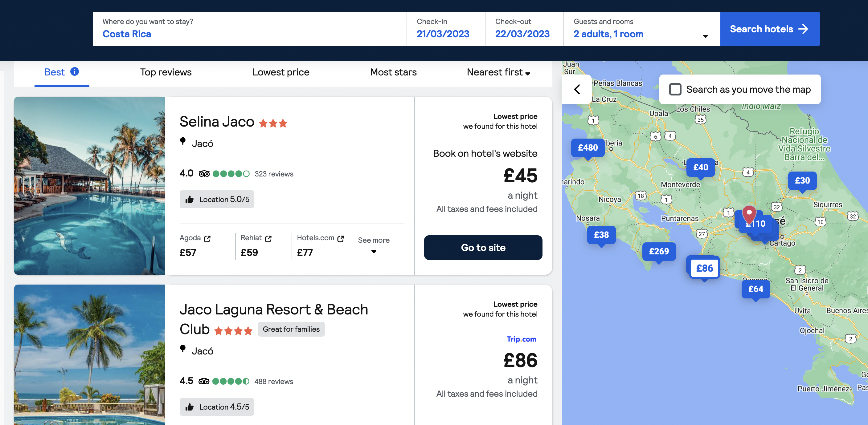Click Location 4.5/5 badge
868x425 pixels.
coord(217,407)
